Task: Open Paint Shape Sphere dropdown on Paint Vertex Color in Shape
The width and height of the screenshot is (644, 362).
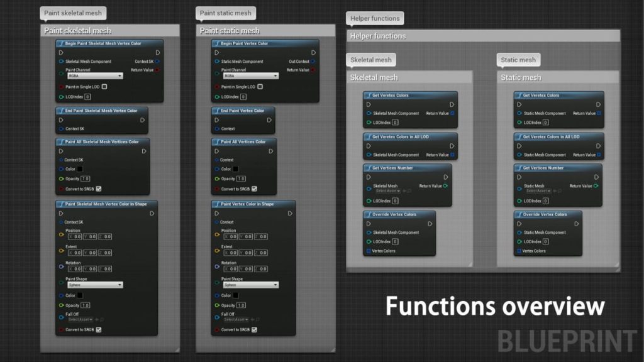Action: pos(250,285)
